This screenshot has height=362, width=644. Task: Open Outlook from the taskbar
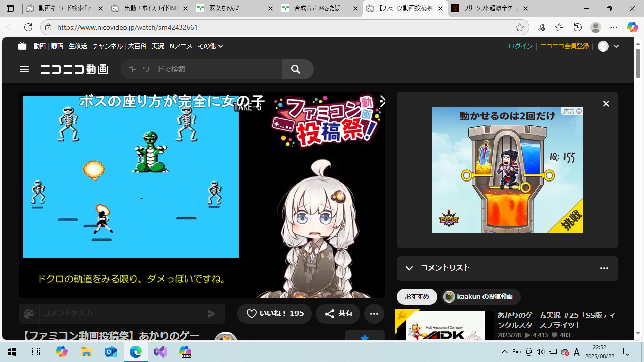click(x=111, y=352)
